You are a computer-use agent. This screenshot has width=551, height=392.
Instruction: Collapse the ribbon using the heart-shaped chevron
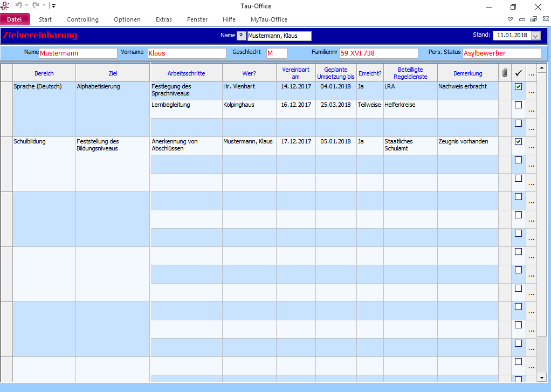511,19
